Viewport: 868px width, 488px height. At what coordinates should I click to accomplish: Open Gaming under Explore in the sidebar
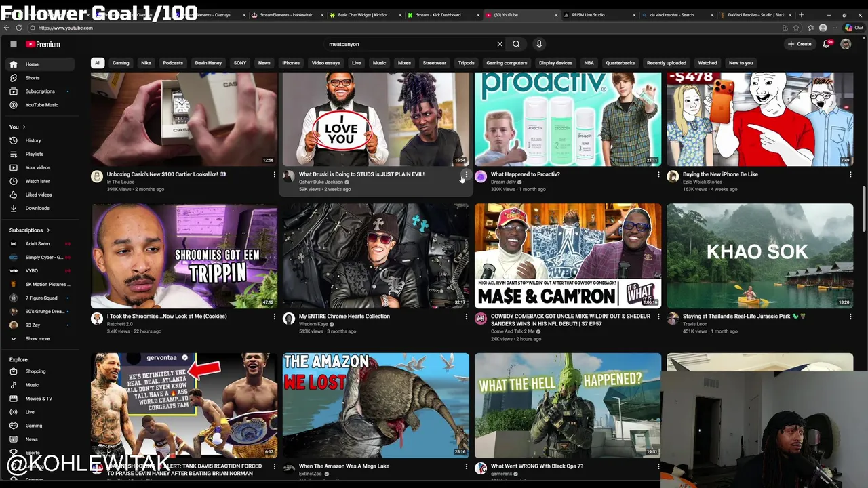pyautogui.click(x=41, y=426)
